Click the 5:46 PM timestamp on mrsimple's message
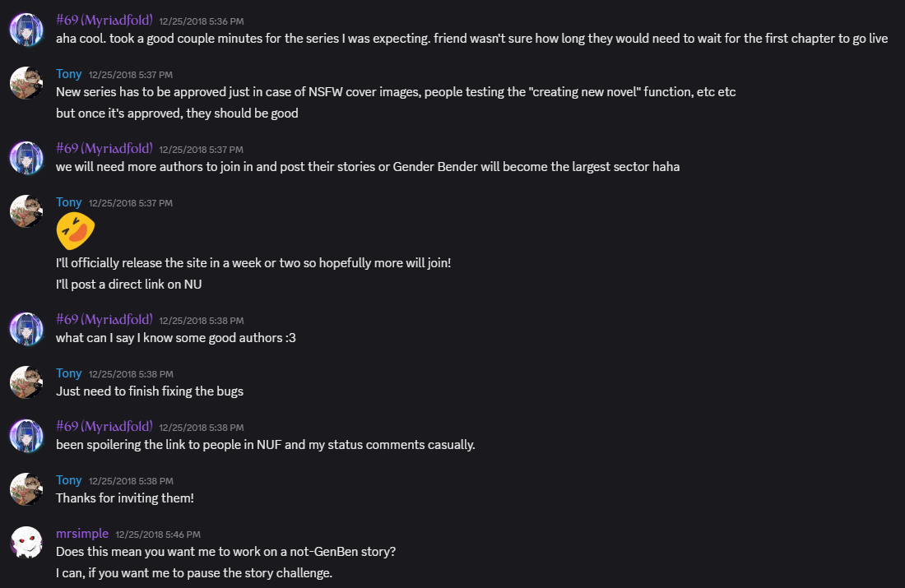This screenshot has width=905, height=588. click(x=158, y=535)
